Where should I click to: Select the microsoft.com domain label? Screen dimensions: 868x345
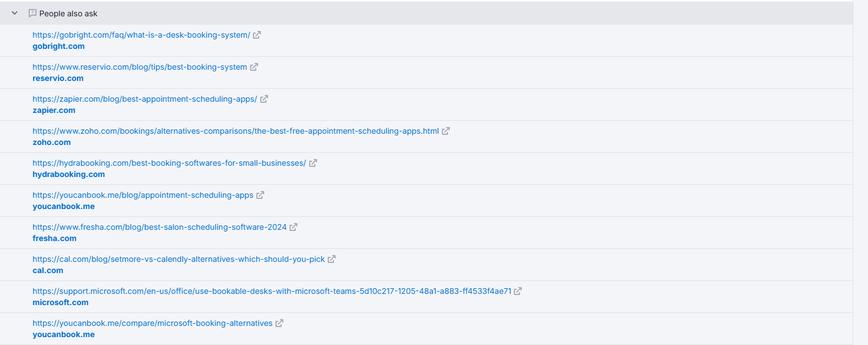[x=61, y=302]
